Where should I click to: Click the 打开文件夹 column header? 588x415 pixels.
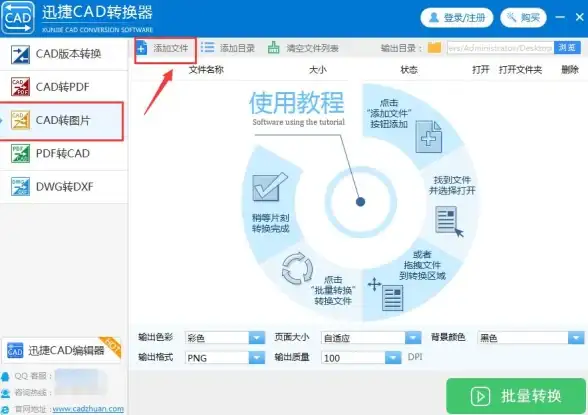click(520, 70)
